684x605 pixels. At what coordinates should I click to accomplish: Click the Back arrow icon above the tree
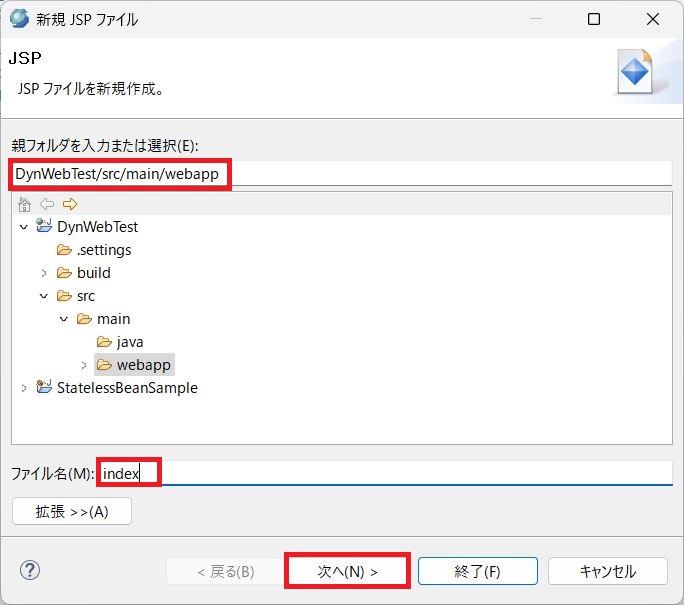click(47, 204)
